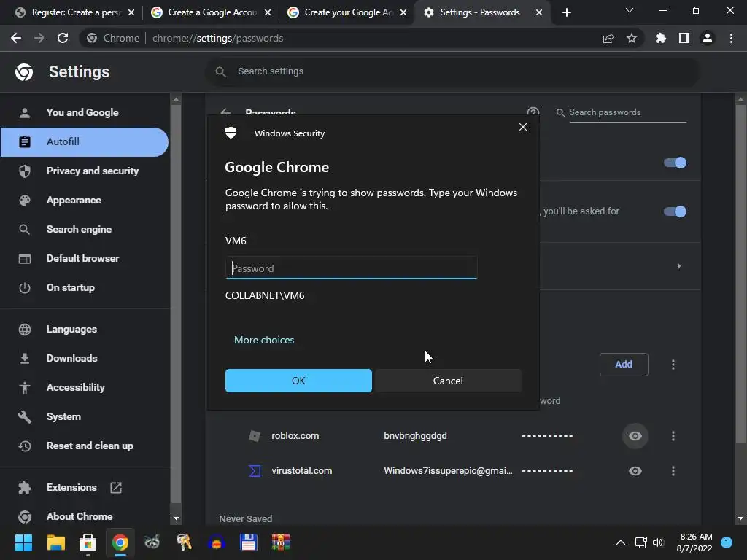747x560 pixels.
Task: Share this page icon in address bar
Action: 608,38
